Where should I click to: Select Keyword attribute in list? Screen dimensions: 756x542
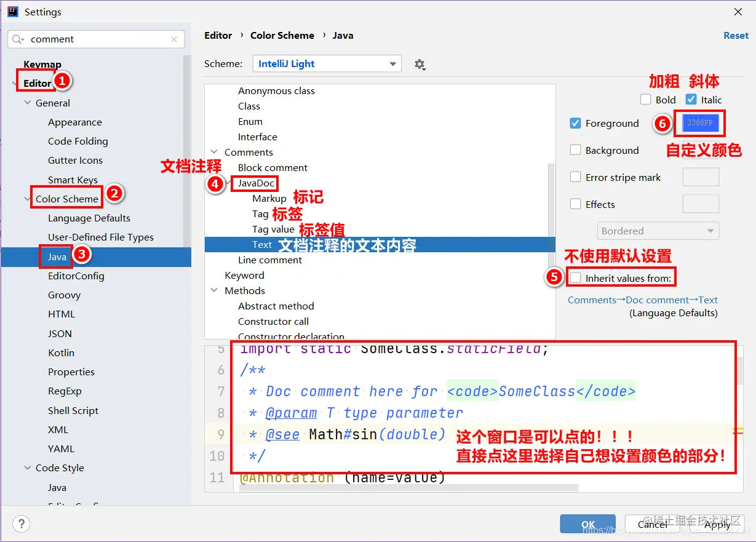[244, 275]
